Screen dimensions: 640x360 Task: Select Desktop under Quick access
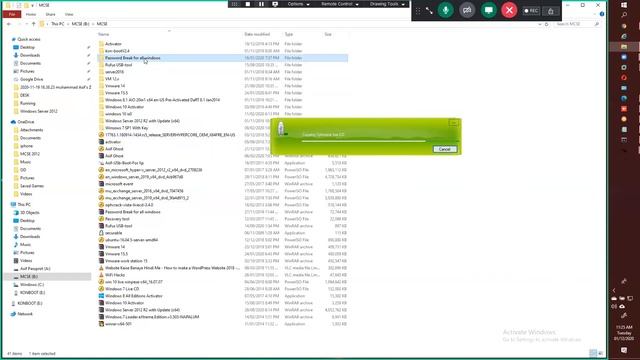coord(27,47)
